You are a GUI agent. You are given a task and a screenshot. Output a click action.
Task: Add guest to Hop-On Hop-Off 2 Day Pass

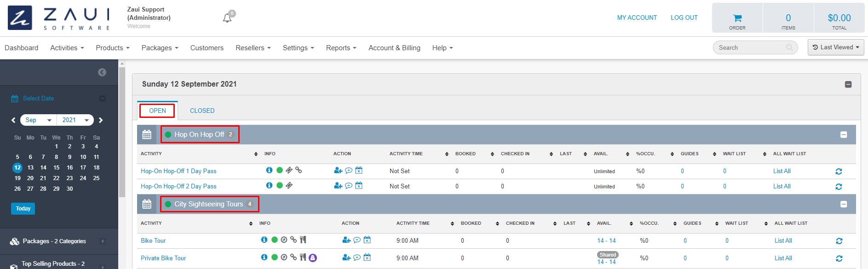tap(338, 186)
